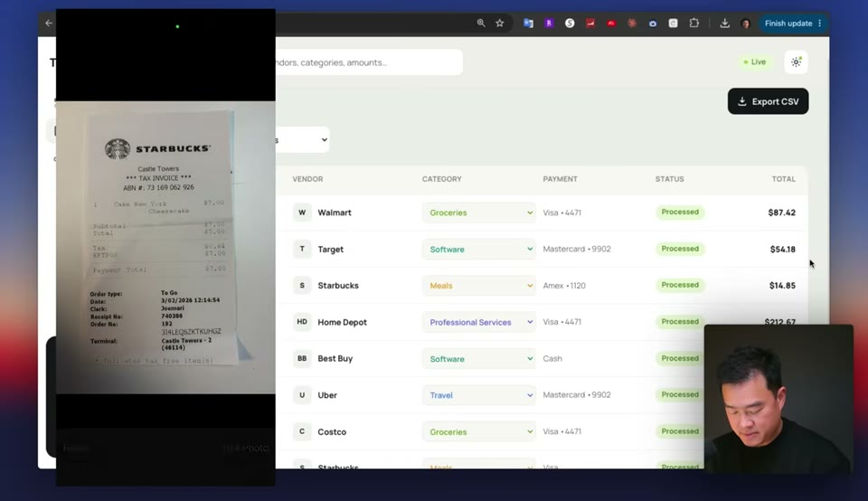Click the VENDOR column header
The width and height of the screenshot is (868, 501).
(x=307, y=179)
